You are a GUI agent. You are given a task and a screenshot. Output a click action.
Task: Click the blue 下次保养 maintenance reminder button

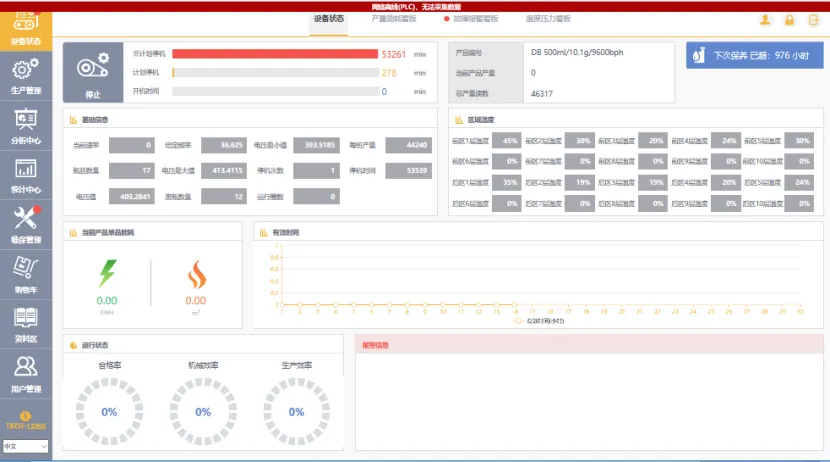(x=754, y=56)
